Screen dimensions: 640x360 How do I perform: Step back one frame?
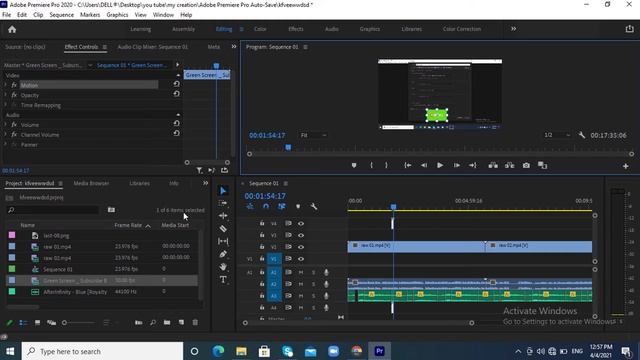tap(424, 165)
